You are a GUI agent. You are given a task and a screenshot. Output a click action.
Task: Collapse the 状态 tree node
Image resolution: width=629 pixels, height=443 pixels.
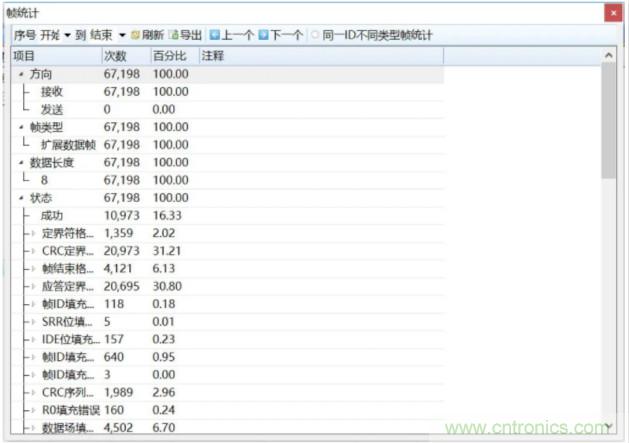coord(21,198)
